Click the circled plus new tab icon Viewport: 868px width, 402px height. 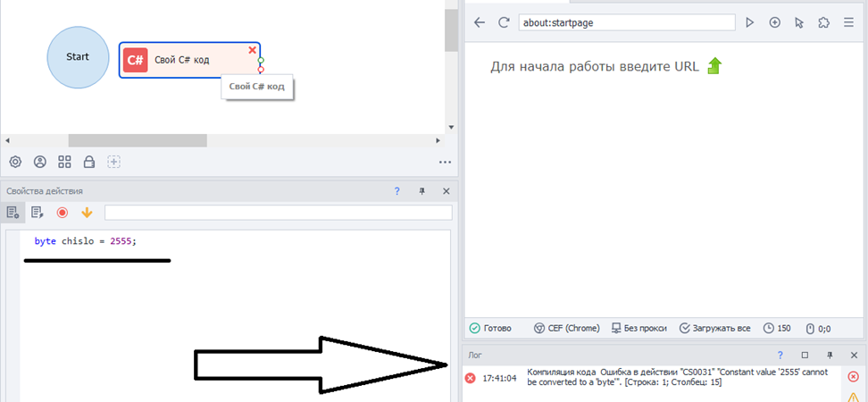pos(775,22)
